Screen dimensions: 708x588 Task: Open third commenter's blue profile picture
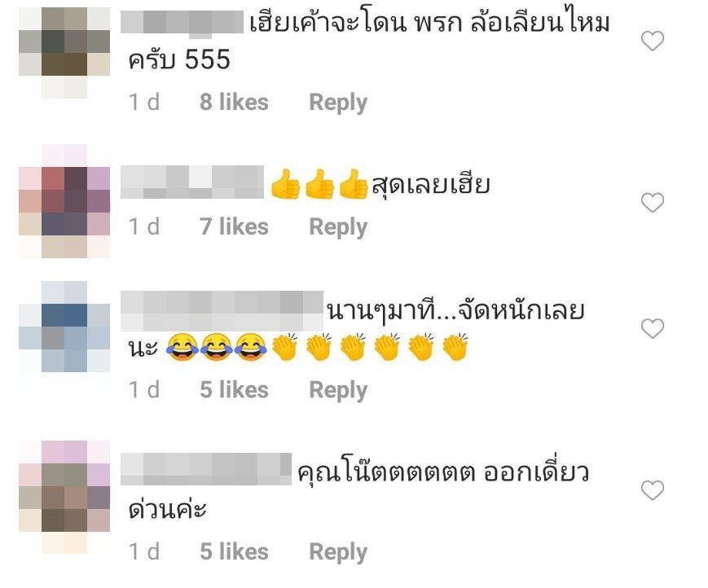(x=64, y=327)
